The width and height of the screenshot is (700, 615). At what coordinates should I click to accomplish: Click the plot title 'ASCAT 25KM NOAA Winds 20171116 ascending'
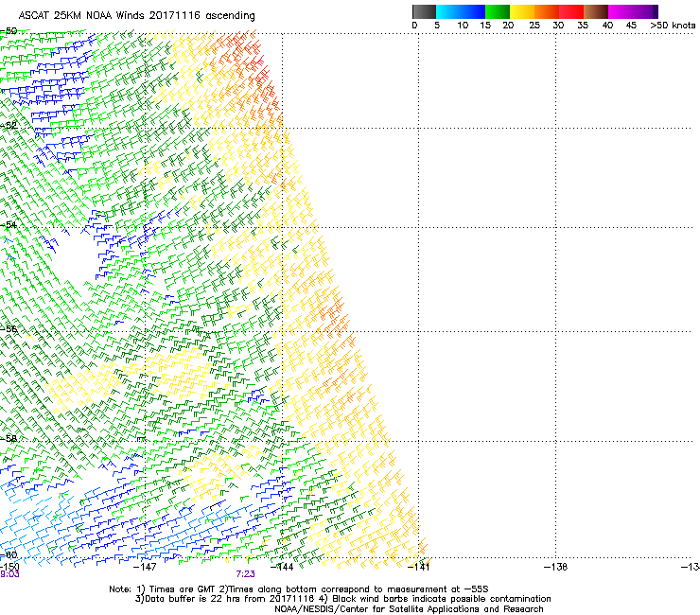pyautogui.click(x=136, y=16)
